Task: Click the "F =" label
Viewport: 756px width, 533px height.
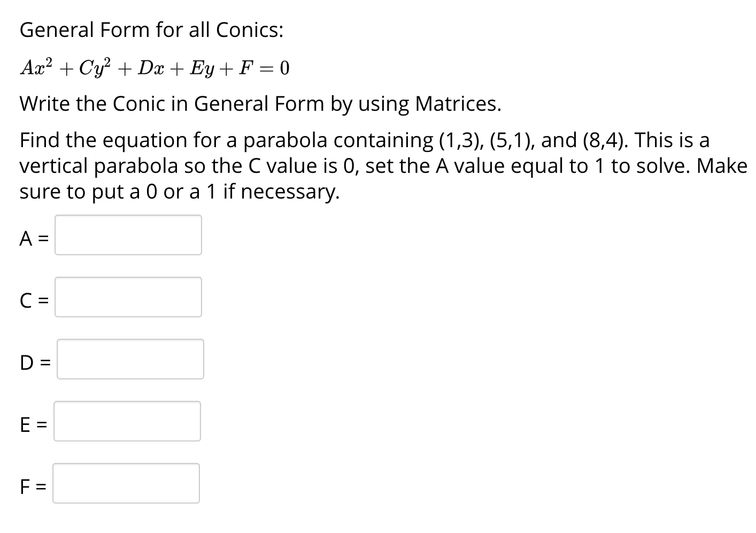Action: pyautogui.click(x=33, y=487)
